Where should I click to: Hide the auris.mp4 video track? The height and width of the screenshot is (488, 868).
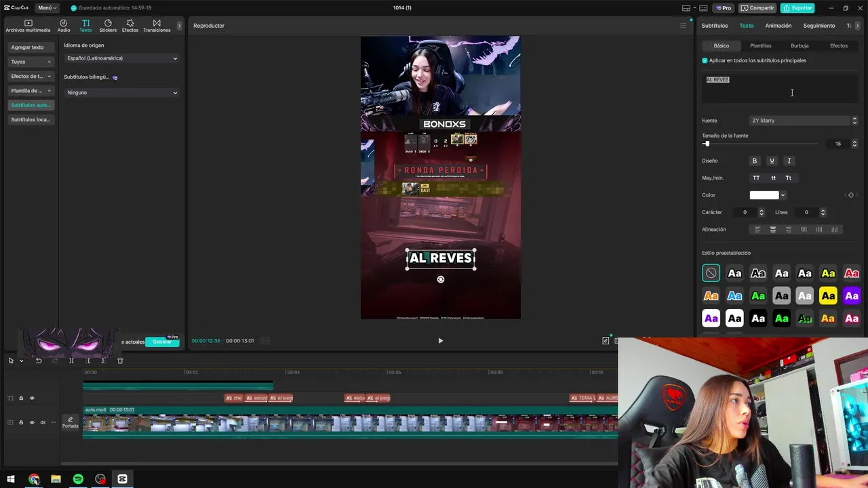[x=32, y=422]
